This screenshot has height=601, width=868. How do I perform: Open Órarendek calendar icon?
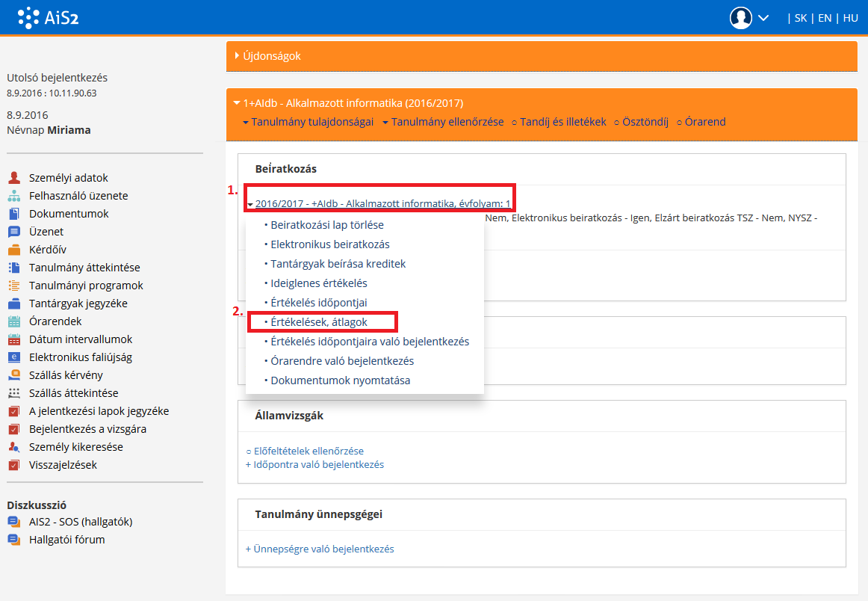coord(13,321)
